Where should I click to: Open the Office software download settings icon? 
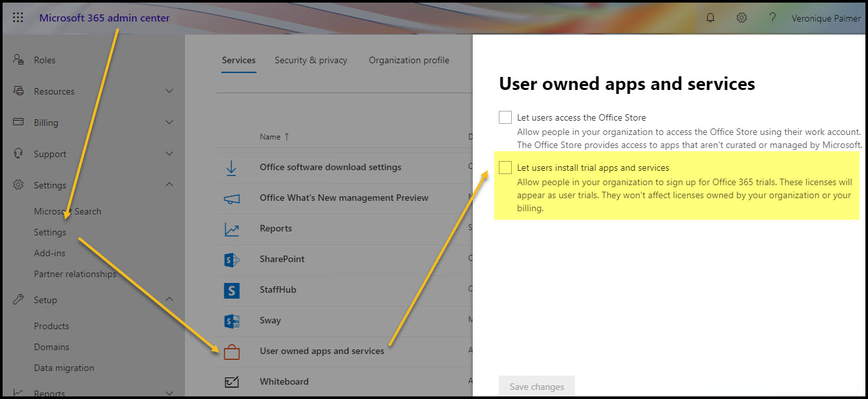coord(231,167)
